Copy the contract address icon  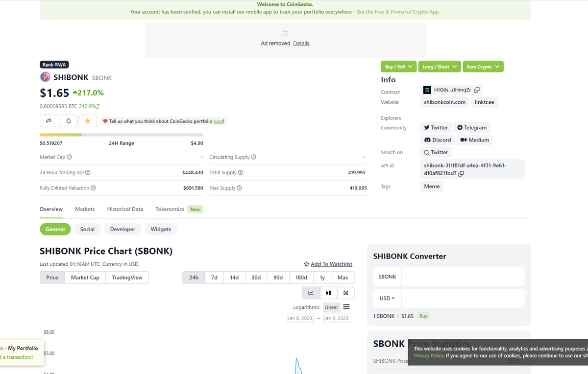pos(477,90)
